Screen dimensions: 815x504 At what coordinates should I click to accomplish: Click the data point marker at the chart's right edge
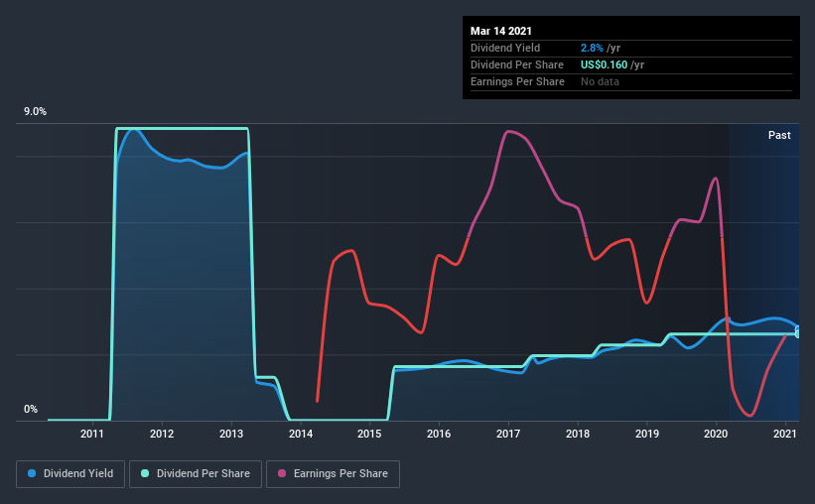[x=798, y=331]
